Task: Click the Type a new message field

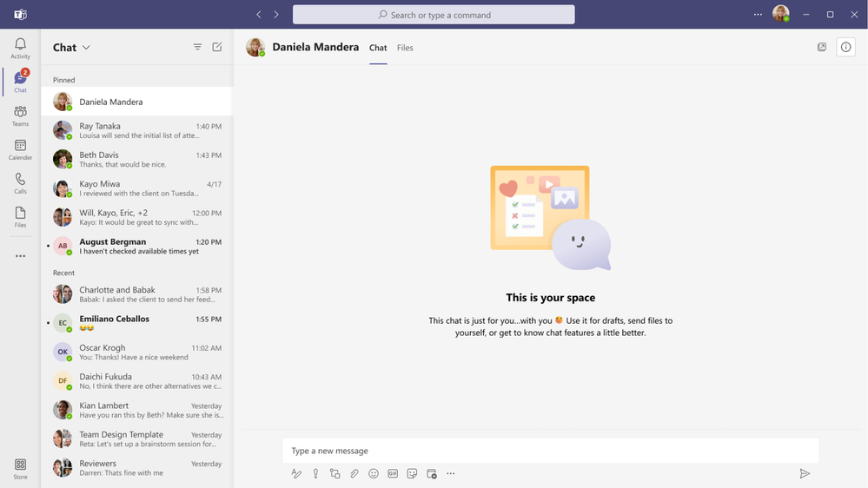Action: click(x=550, y=451)
